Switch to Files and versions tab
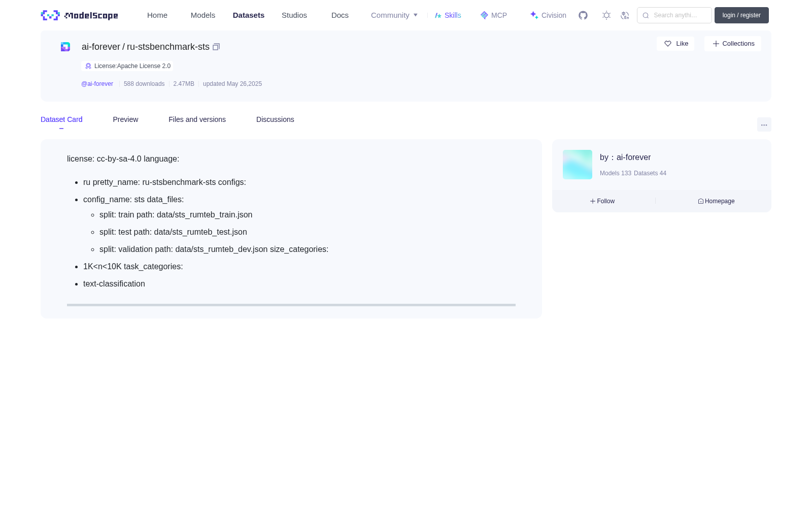This screenshot has height=508, width=812. pyautogui.click(x=197, y=119)
